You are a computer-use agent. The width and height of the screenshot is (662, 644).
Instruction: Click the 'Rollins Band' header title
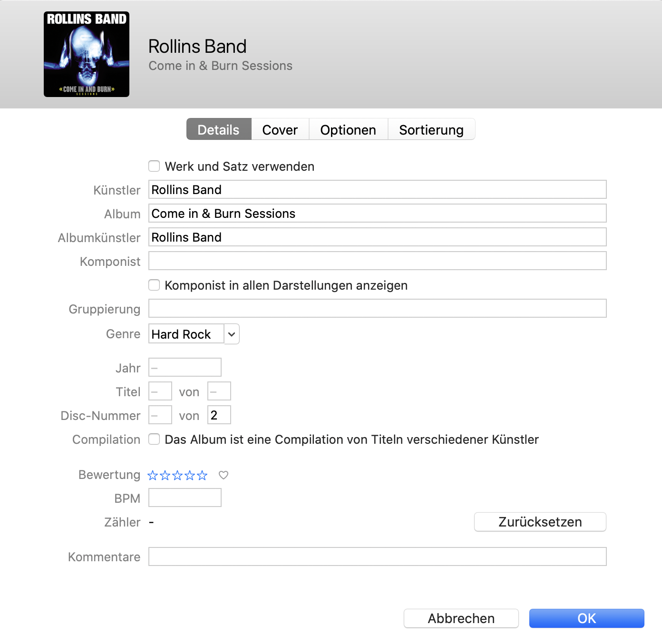pos(197,47)
